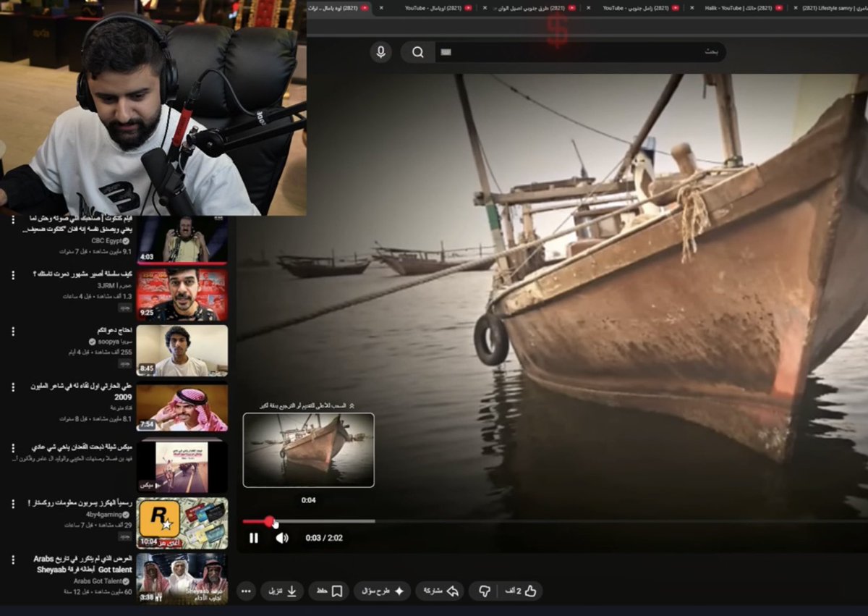Viewport: 868px width, 616px height.
Task: Focus the YouTube search input field
Action: (x=580, y=52)
